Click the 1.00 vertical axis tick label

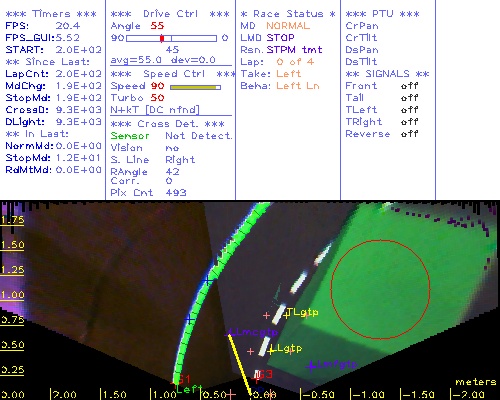click(12, 295)
